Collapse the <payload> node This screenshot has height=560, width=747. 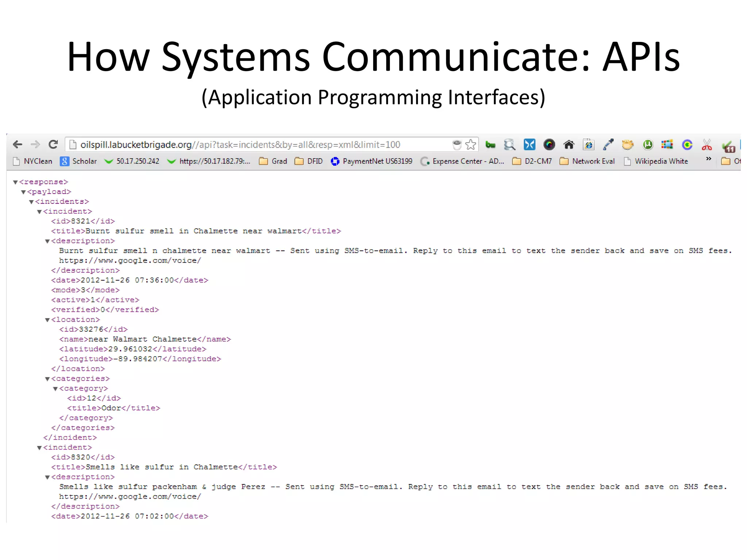pos(23,192)
